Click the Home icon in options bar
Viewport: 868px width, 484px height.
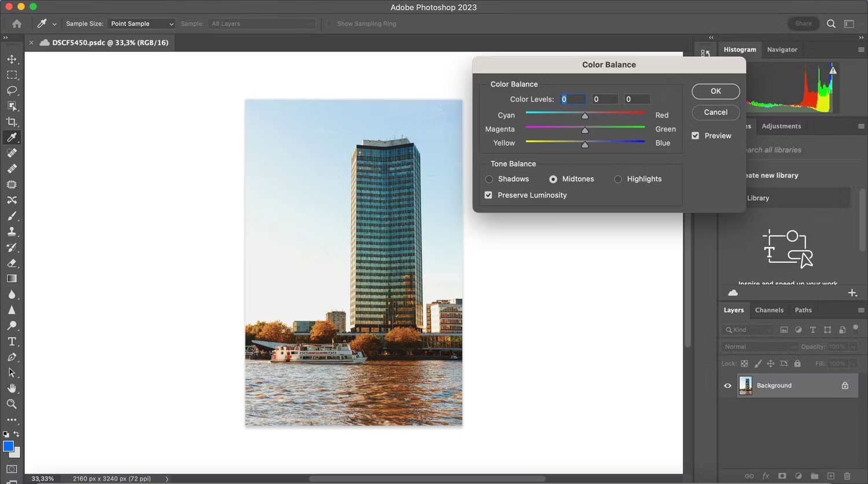(17, 24)
